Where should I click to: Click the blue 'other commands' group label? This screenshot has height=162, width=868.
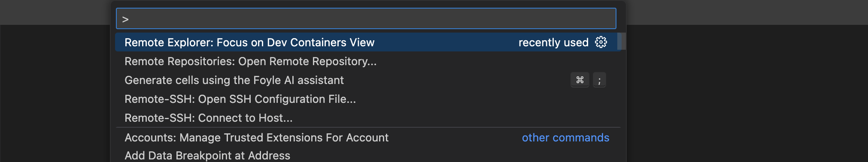click(565, 138)
